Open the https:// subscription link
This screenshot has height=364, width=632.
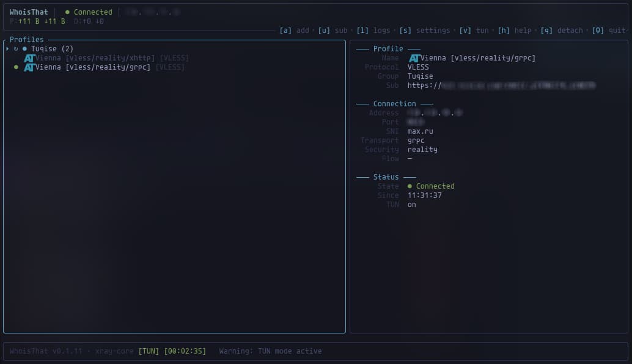tap(501, 86)
